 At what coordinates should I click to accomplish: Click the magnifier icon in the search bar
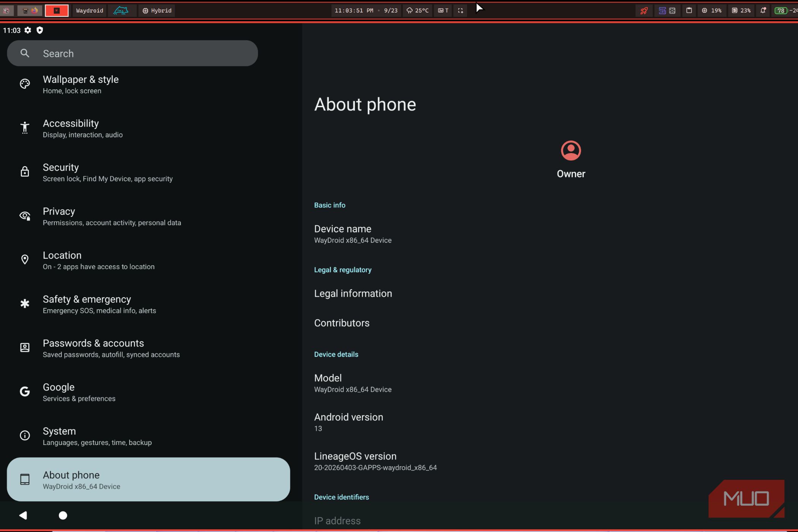pyautogui.click(x=25, y=53)
